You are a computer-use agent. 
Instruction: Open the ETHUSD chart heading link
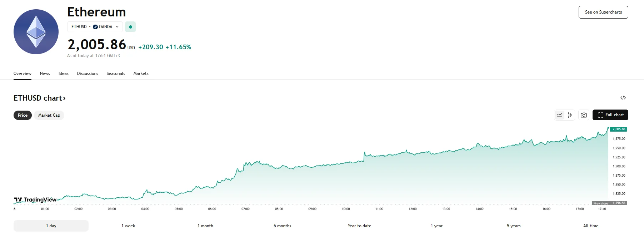pos(40,98)
